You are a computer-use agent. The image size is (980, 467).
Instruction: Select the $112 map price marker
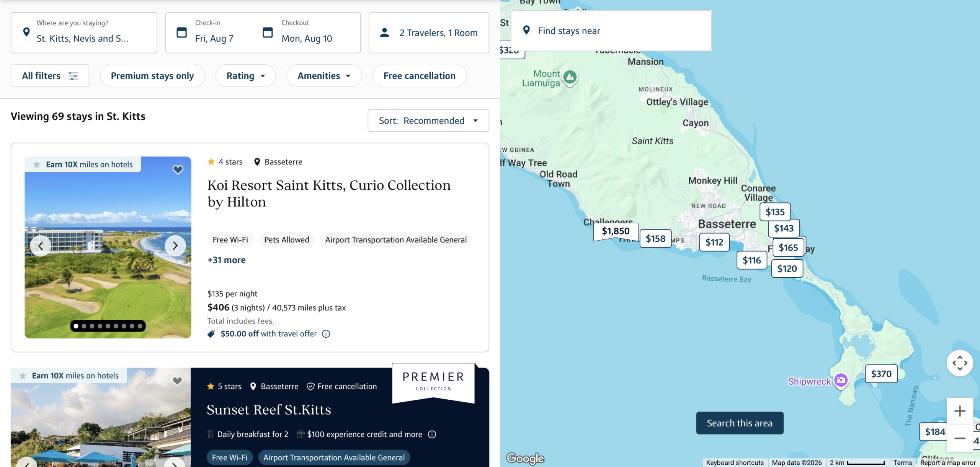(x=714, y=242)
